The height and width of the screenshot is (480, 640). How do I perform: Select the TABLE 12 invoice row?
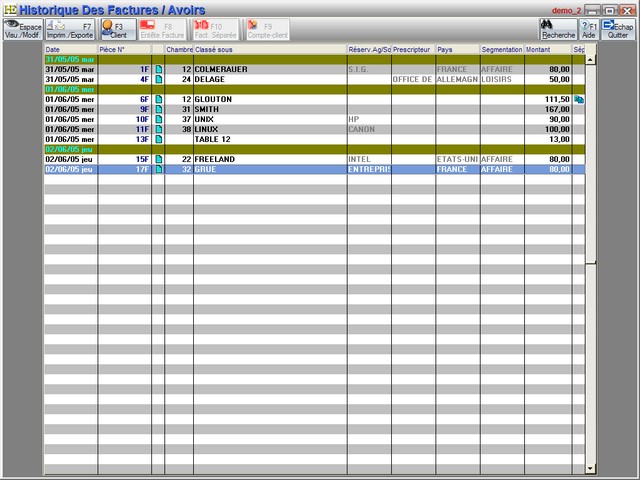click(315, 139)
